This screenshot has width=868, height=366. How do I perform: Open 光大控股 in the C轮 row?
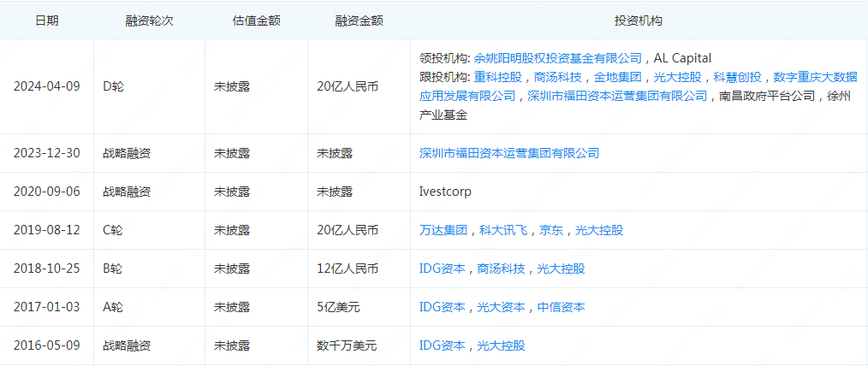[x=598, y=230]
